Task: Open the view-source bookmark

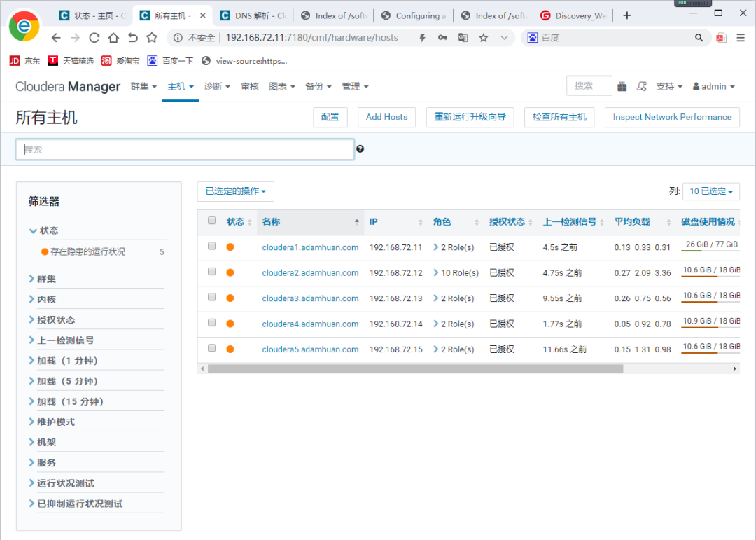Action: click(244, 61)
